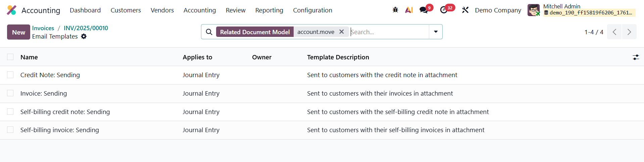Open the chat messages icon
This screenshot has height=162, width=644.
coord(424,10)
